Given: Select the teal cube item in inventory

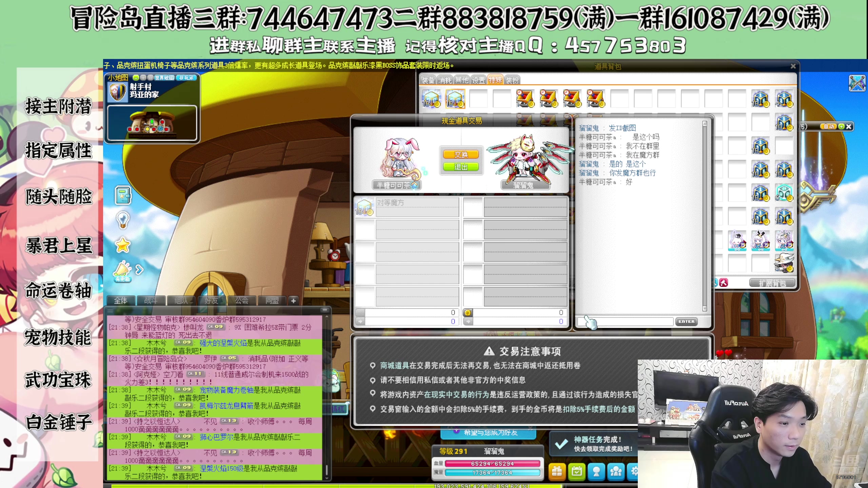Looking at the screenshot, I should pyautogui.click(x=784, y=193).
